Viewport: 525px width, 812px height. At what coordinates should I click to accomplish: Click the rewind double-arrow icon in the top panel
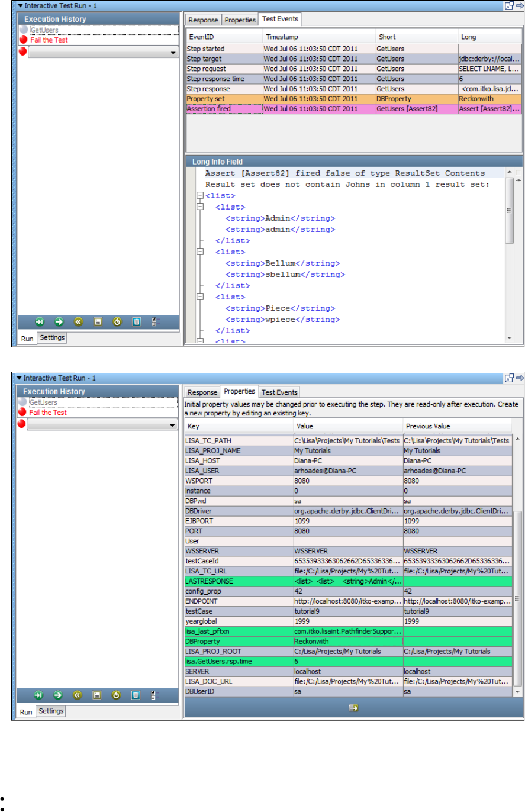[x=78, y=322]
